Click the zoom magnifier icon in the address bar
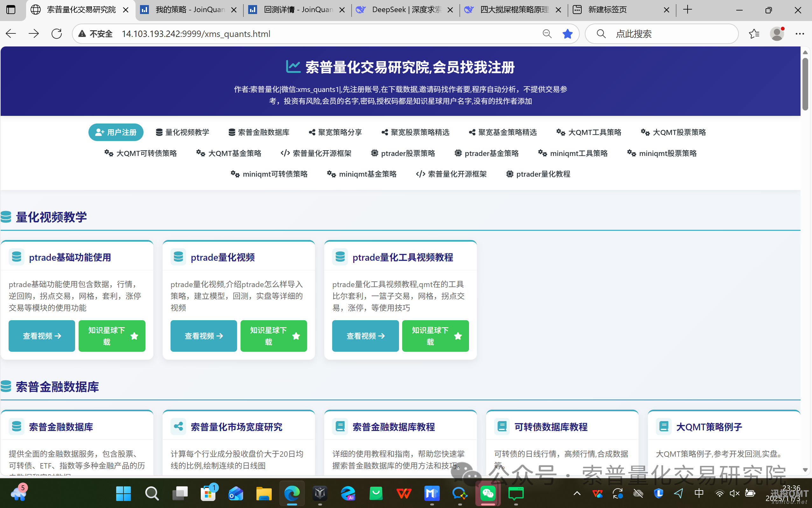 coord(547,34)
